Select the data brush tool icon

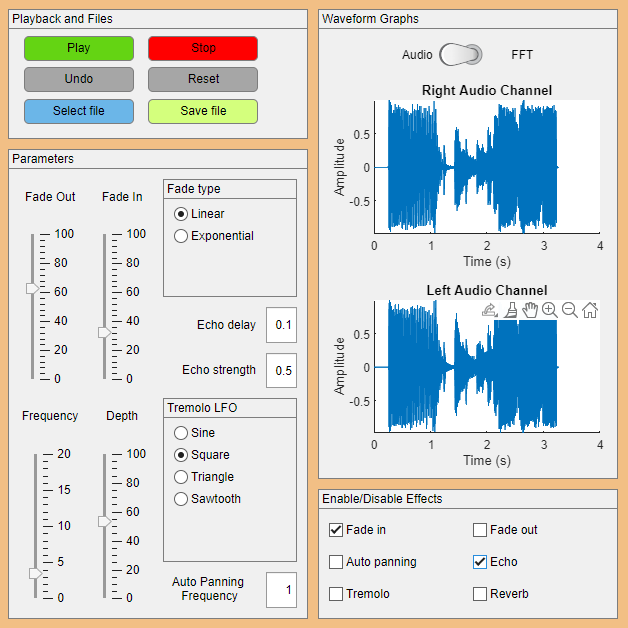pos(511,310)
